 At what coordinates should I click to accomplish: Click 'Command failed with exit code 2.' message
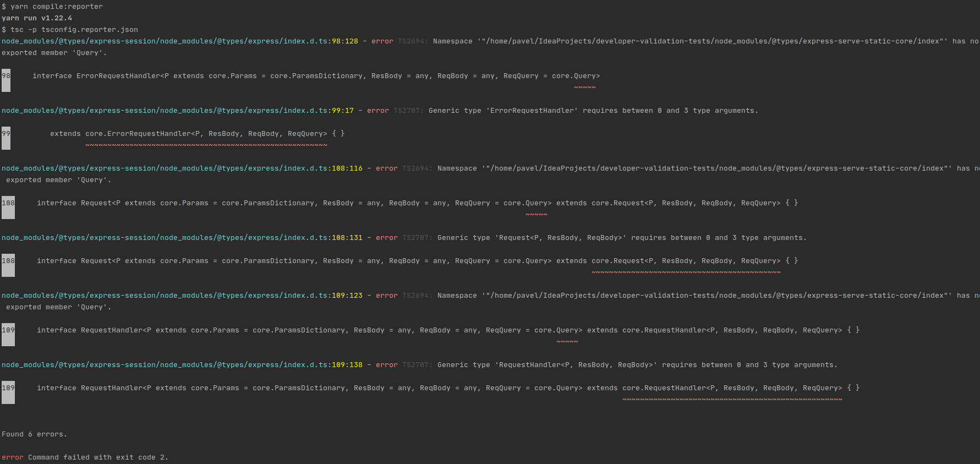(x=98, y=457)
